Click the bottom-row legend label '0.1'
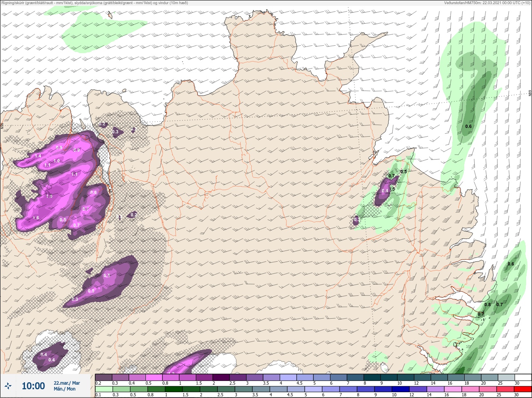 tap(98, 395)
